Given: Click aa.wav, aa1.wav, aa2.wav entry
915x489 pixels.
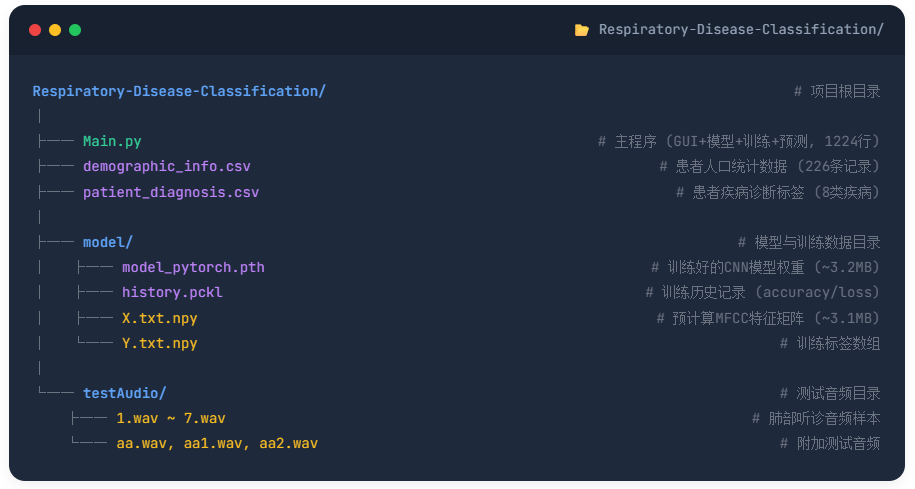Looking at the screenshot, I should click(217, 443).
